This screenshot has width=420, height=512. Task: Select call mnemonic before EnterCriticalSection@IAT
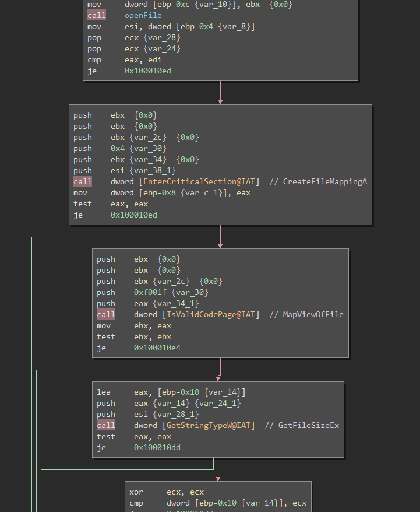pyautogui.click(x=83, y=181)
